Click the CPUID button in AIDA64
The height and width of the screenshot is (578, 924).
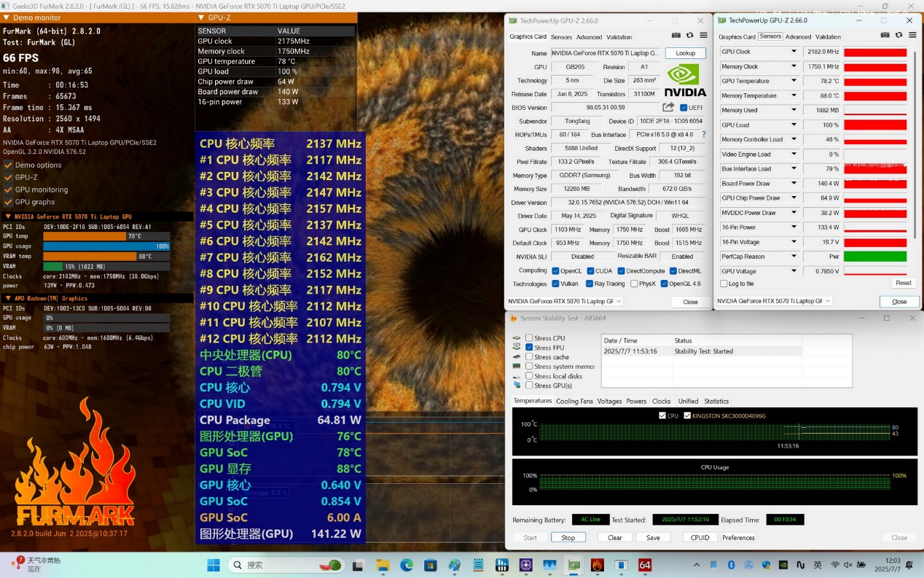pos(700,538)
